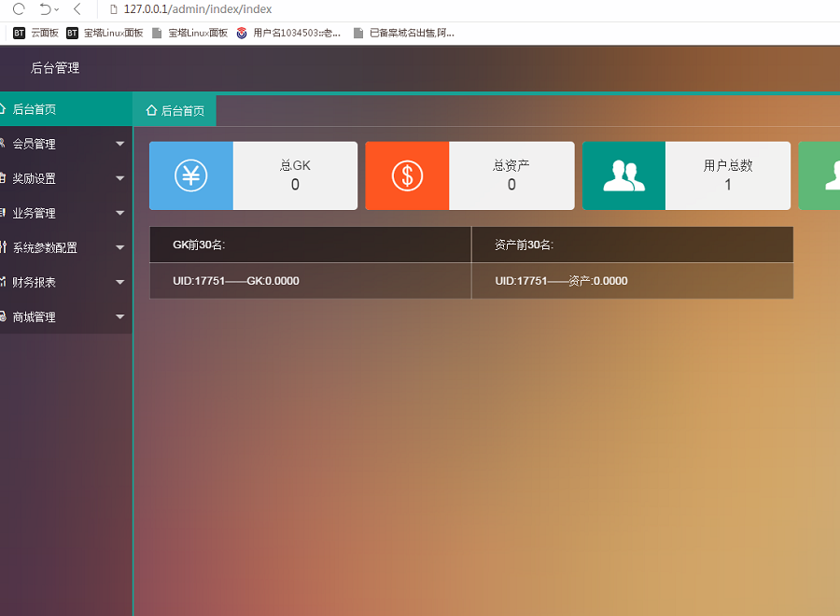Click the home icon in 后台首页 tab
Image resolution: width=840 pixels, height=616 pixels.
[151, 110]
